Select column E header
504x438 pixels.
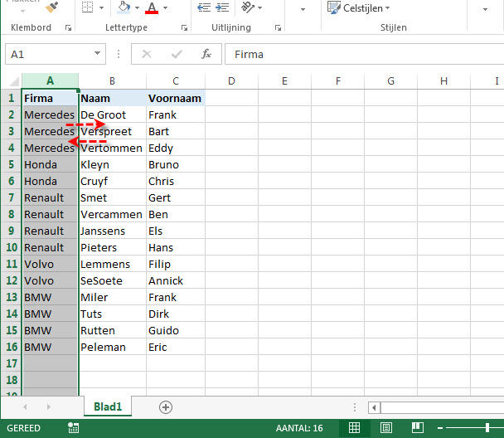click(284, 80)
